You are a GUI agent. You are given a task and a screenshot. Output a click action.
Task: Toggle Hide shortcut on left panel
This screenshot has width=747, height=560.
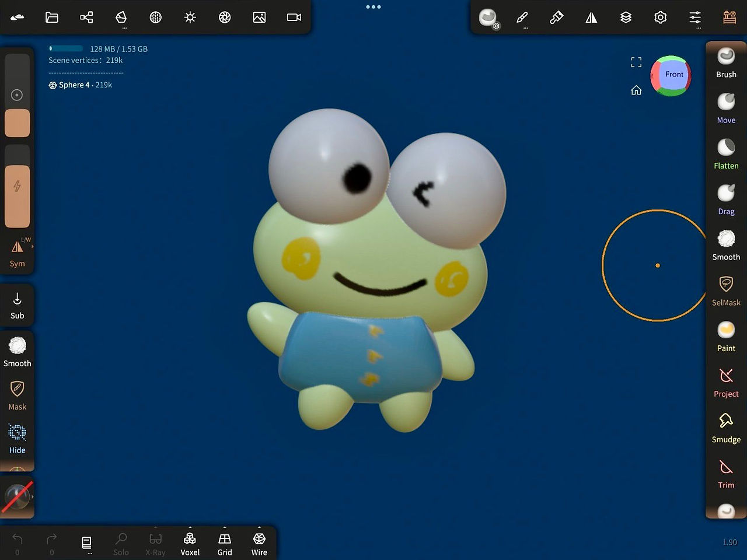(x=18, y=439)
